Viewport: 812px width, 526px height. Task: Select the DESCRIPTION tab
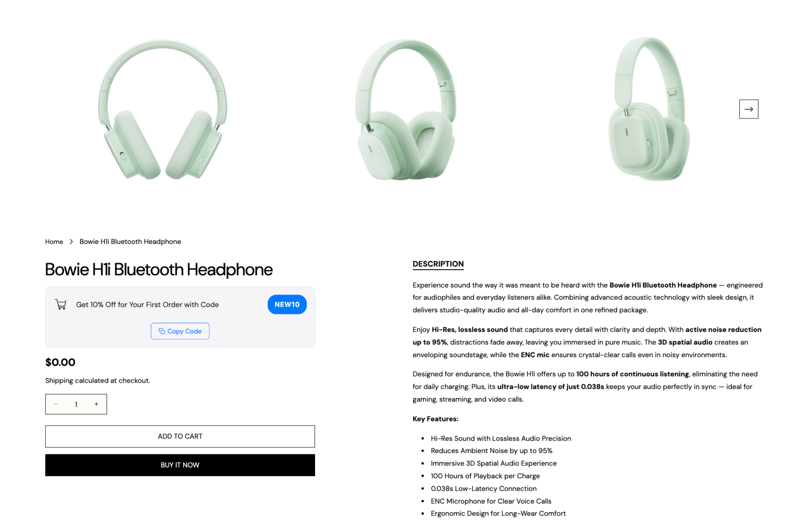point(438,264)
